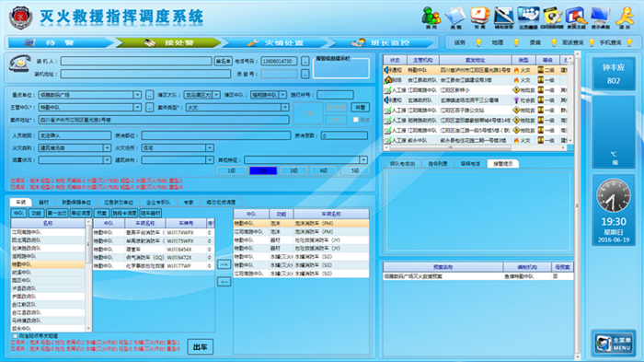644x362 pixels.
Task: Select the 指令列表 tab in right panel
Action: point(438,164)
